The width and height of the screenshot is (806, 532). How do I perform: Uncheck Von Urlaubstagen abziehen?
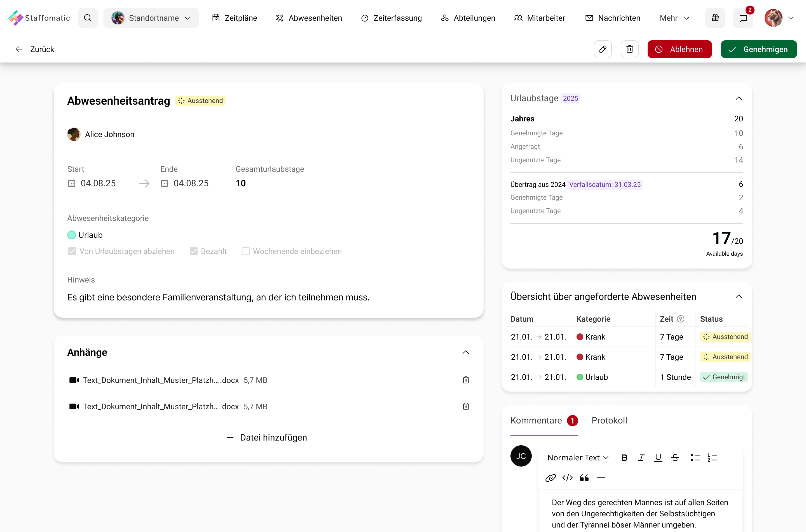[x=72, y=251]
